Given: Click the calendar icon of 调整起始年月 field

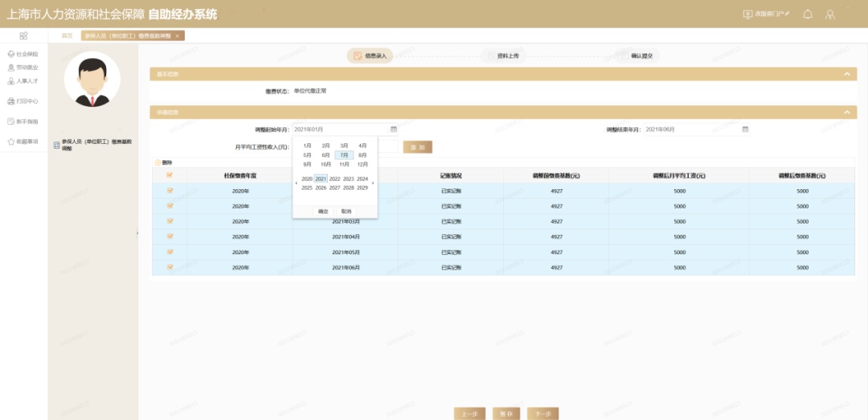Looking at the screenshot, I should click(394, 129).
